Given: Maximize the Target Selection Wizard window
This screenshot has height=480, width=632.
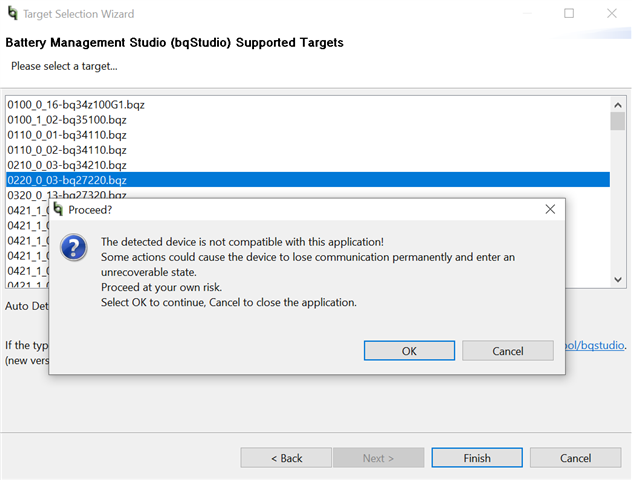Looking at the screenshot, I should pos(569,14).
